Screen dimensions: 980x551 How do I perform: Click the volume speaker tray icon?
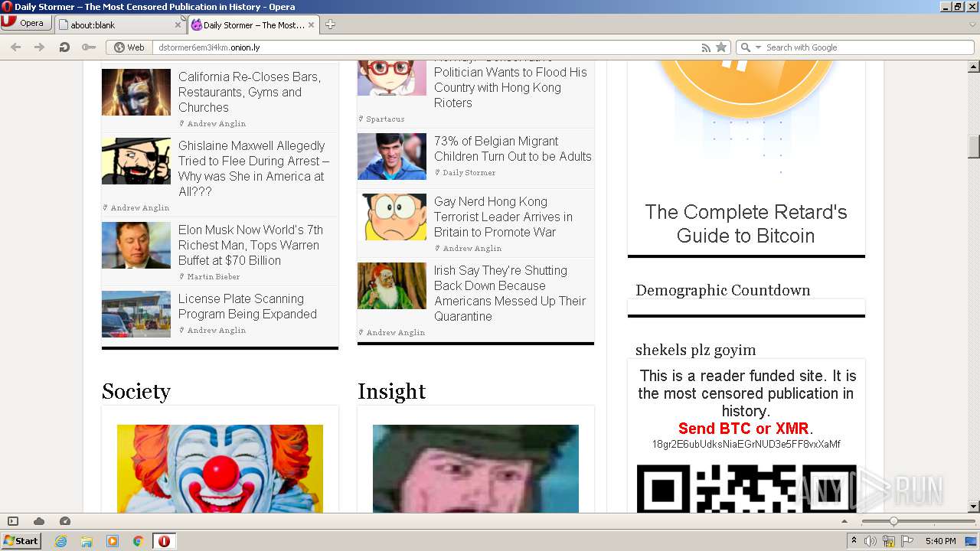pos(871,541)
